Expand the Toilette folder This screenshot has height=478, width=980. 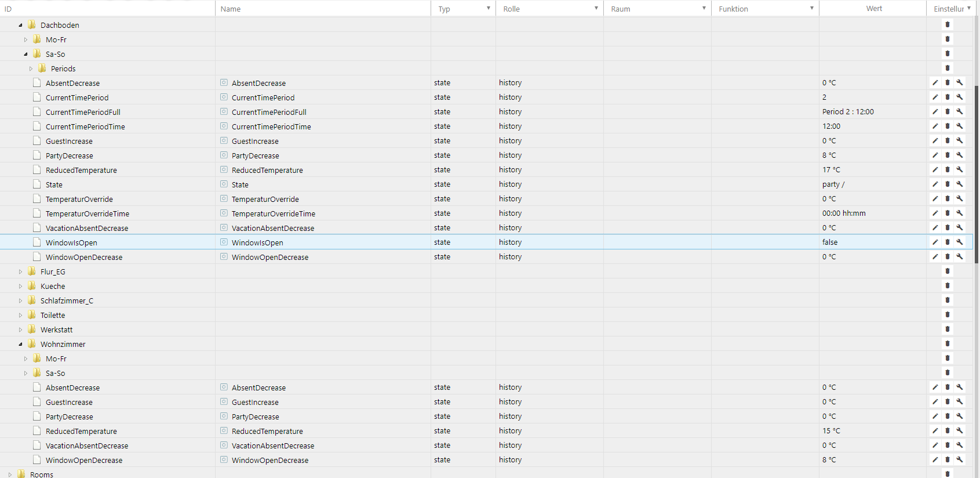20,315
